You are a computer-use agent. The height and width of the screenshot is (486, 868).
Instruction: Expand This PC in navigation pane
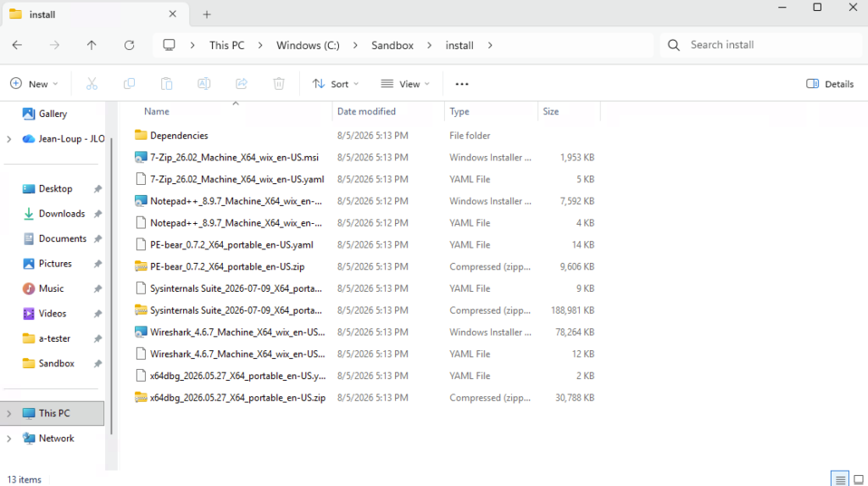coord(8,413)
